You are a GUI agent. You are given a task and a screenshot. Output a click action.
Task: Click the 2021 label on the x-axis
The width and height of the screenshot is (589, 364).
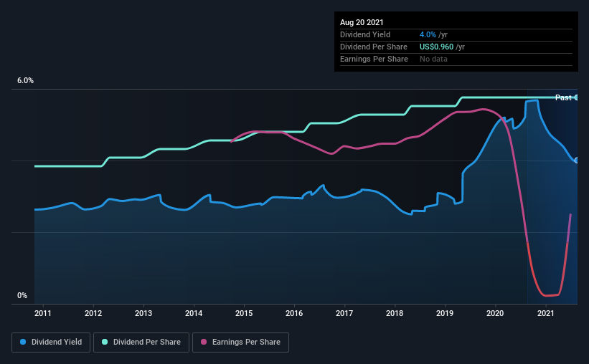point(545,313)
